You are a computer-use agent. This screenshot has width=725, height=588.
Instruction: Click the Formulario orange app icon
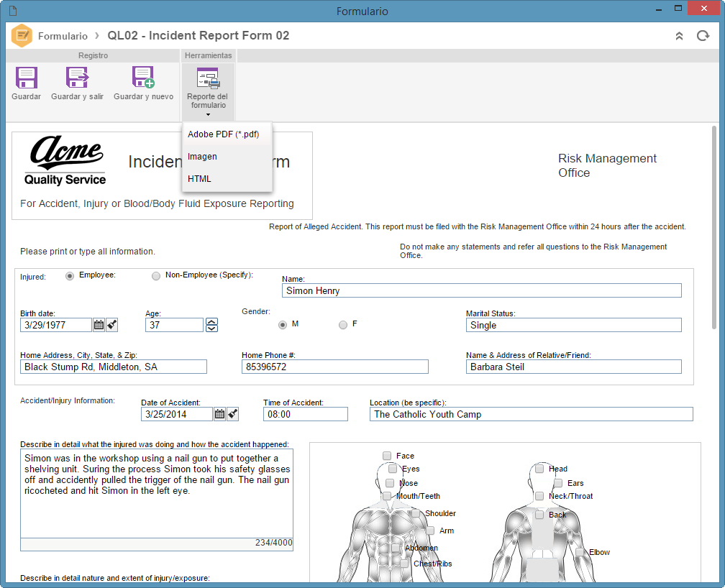(x=22, y=36)
